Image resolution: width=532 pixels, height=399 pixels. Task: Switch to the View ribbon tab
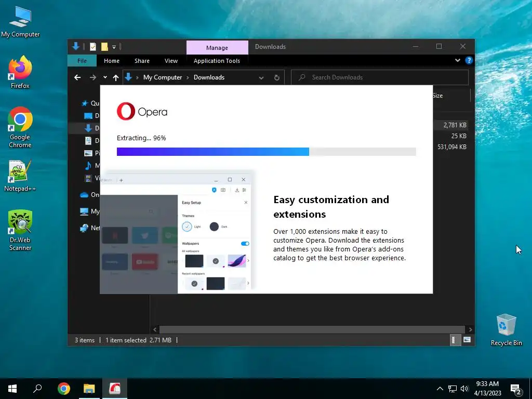pos(171,61)
